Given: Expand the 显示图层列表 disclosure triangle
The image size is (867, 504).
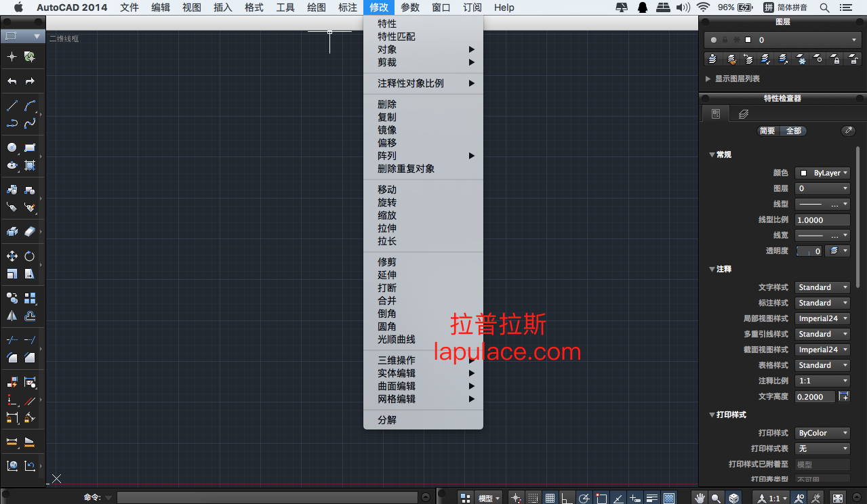Looking at the screenshot, I should tap(708, 79).
